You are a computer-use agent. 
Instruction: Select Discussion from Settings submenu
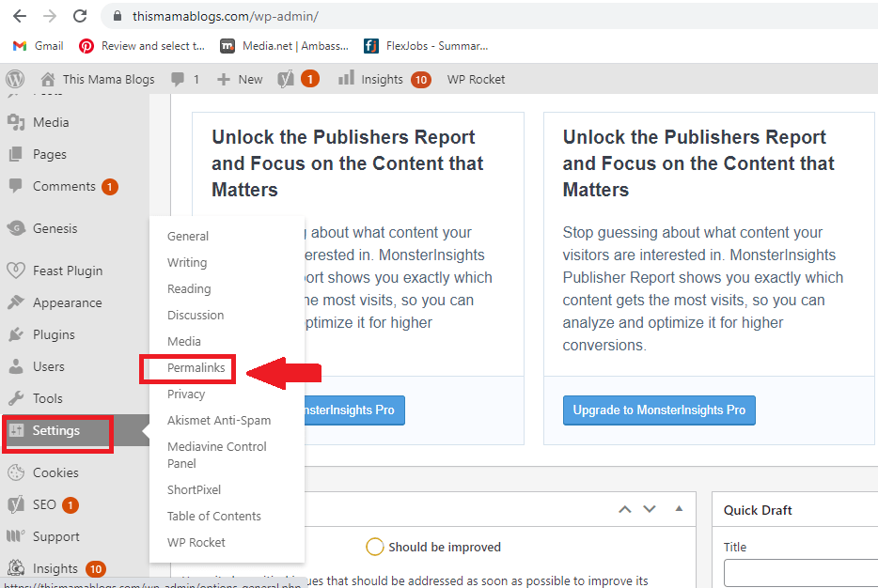tap(196, 315)
